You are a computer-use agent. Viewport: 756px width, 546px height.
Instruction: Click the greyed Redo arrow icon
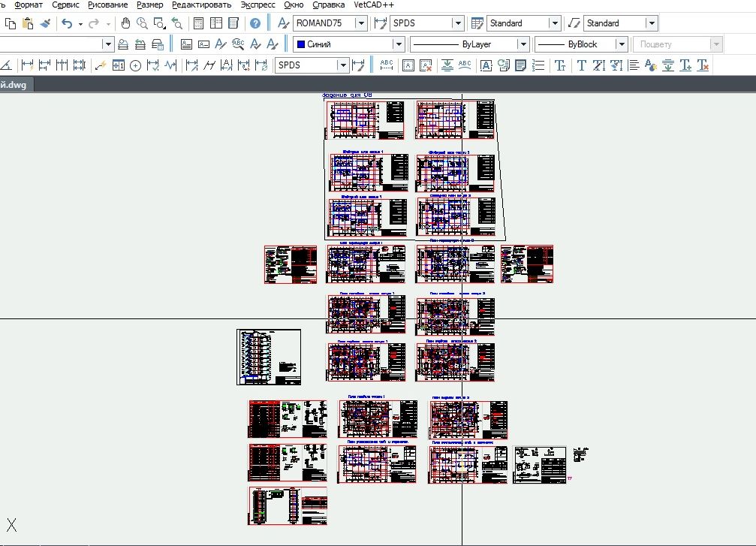pyautogui.click(x=94, y=23)
